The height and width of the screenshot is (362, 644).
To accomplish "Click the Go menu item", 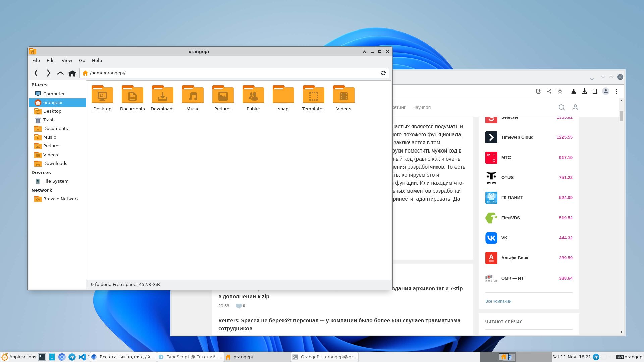I will [82, 60].
